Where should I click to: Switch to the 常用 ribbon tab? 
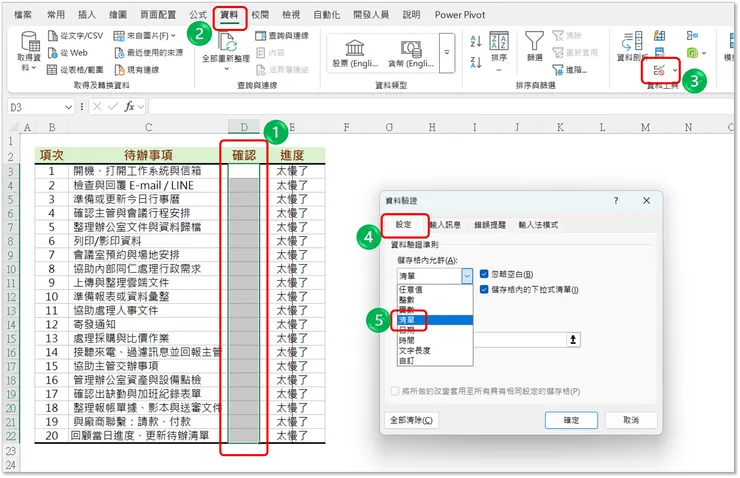pyautogui.click(x=56, y=15)
